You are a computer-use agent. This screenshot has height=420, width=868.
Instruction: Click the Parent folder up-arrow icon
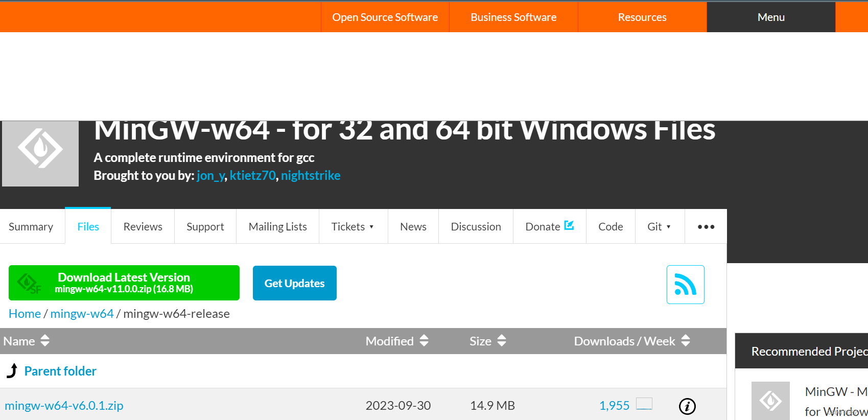(12, 371)
